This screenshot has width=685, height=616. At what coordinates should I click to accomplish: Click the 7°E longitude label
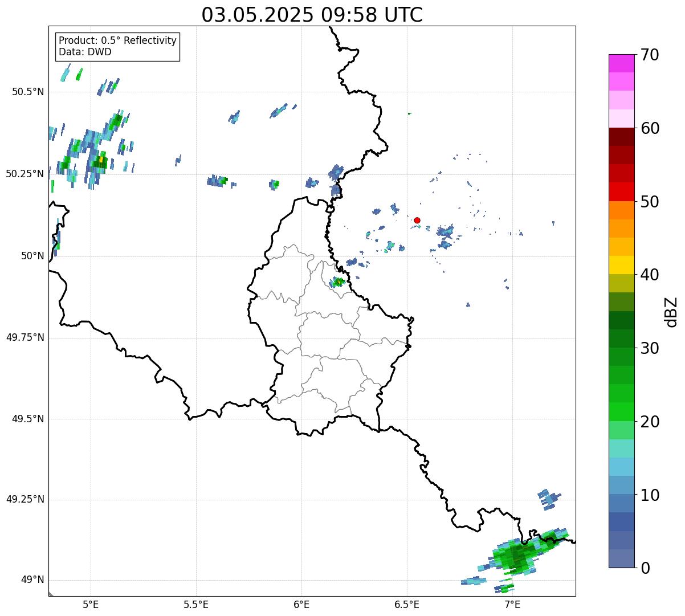pyautogui.click(x=512, y=605)
